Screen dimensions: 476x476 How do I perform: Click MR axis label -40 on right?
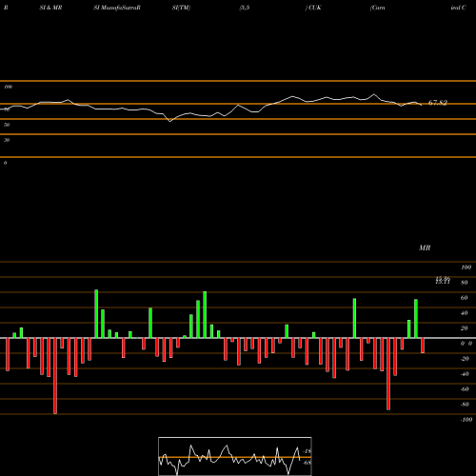[x=465, y=374]
